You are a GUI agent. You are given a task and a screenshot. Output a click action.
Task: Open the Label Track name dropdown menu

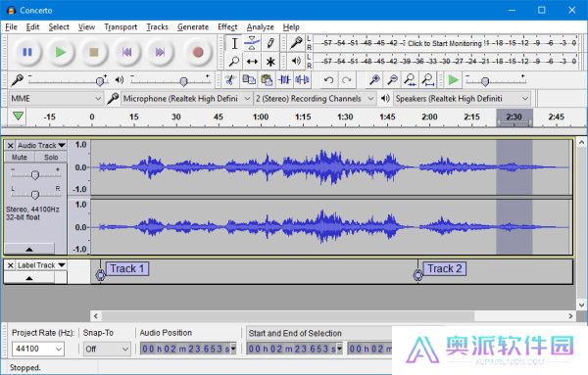(x=41, y=265)
